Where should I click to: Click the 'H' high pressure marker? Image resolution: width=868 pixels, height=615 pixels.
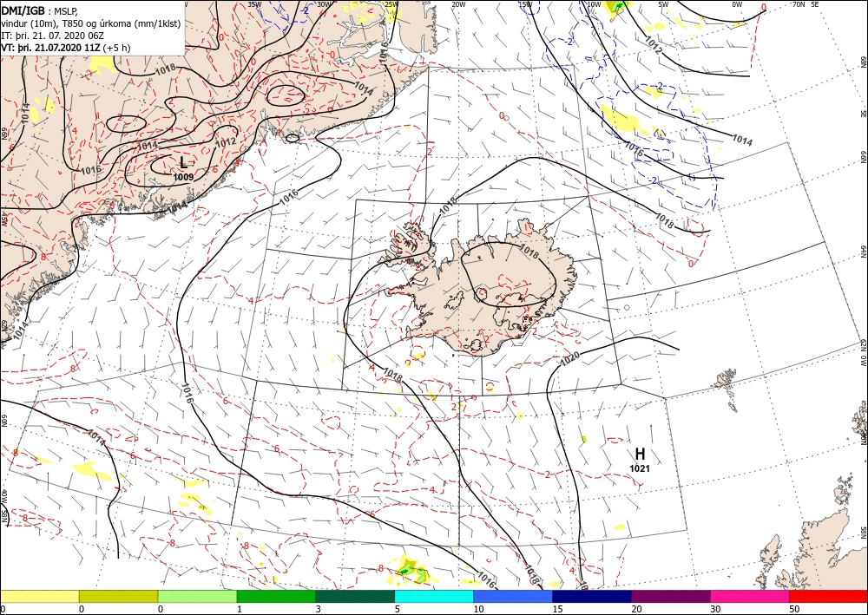[640, 455]
